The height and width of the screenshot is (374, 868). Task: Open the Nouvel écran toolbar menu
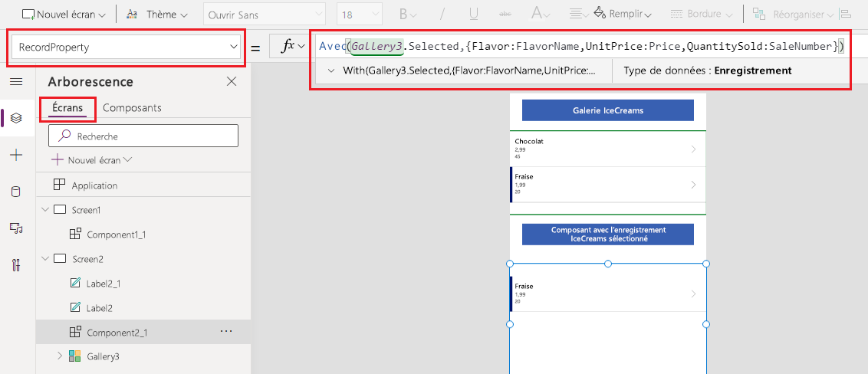(63, 15)
